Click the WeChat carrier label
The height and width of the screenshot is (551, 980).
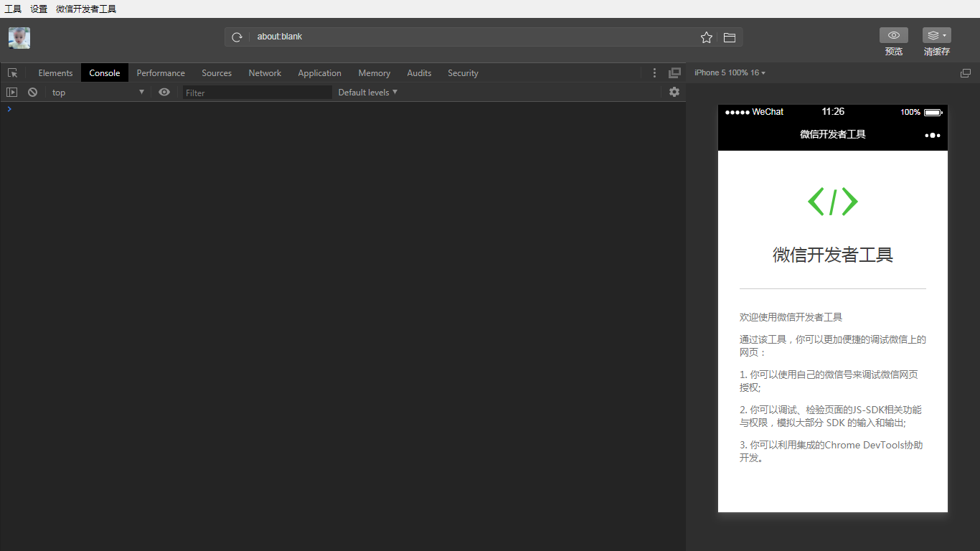(768, 112)
